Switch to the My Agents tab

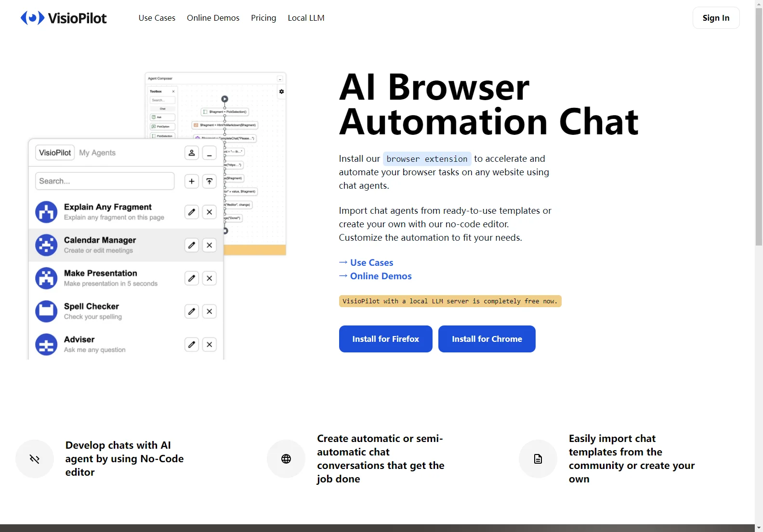point(97,153)
